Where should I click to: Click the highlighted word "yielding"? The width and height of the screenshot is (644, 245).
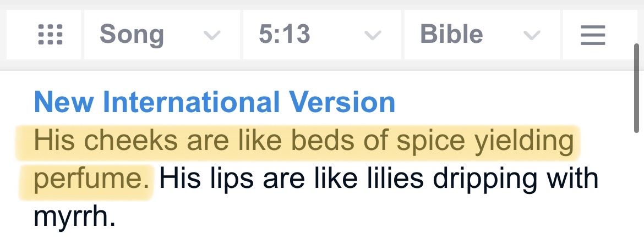[x=523, y=142]
